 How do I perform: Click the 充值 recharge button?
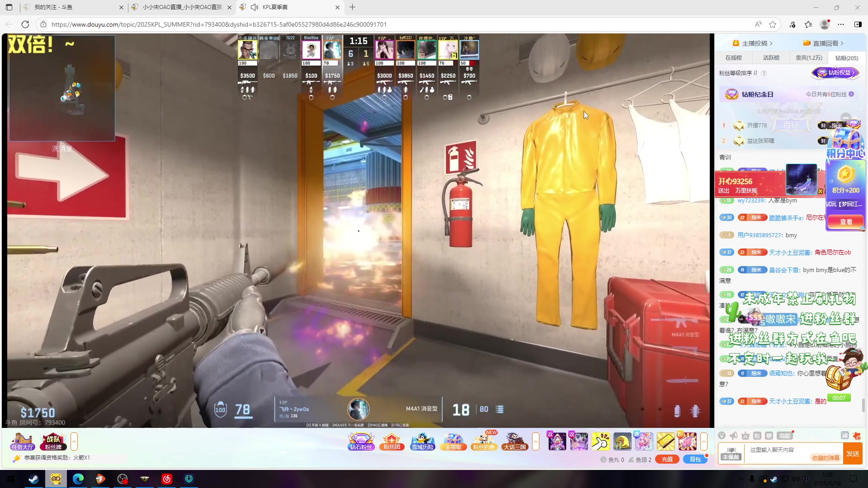click(667, 460)
